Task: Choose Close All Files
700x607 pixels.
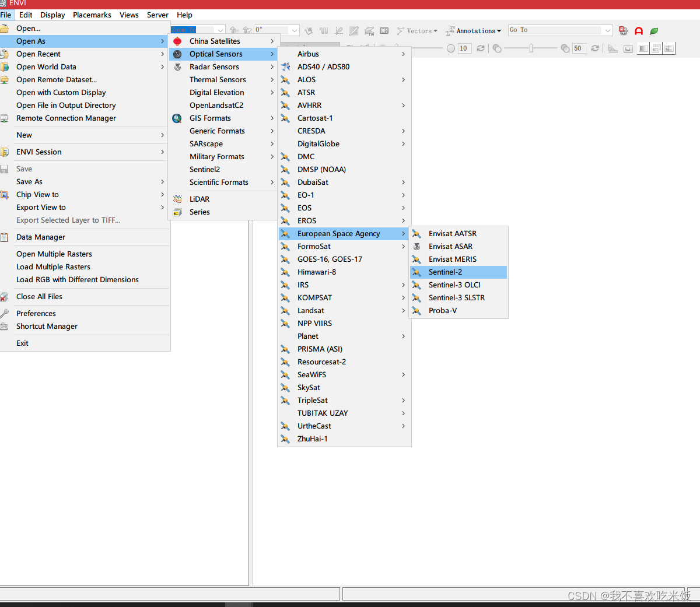Action: tap(85, 296)
